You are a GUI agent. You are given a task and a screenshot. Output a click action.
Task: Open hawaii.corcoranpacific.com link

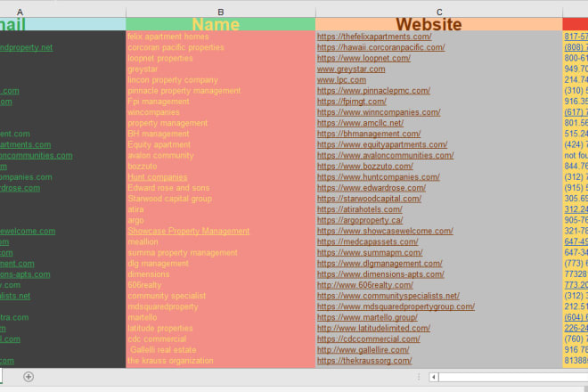[381, 47]
